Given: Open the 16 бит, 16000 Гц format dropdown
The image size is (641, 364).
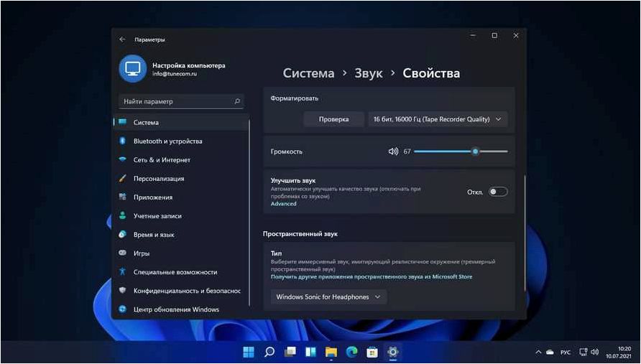Looking at the screenshot, I should click(x=438, y=119).
